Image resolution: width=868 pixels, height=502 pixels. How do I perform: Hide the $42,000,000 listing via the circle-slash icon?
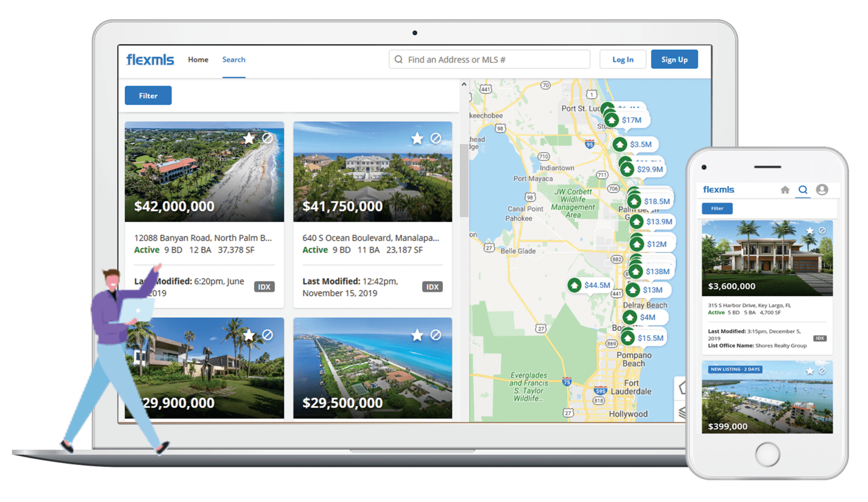click(x=267, y=138)
